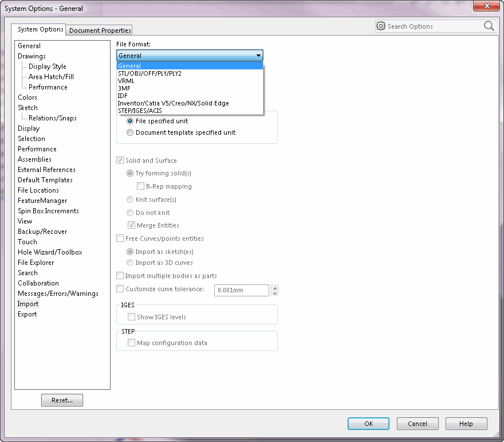Select Do not knit radio button

point(130,213)
